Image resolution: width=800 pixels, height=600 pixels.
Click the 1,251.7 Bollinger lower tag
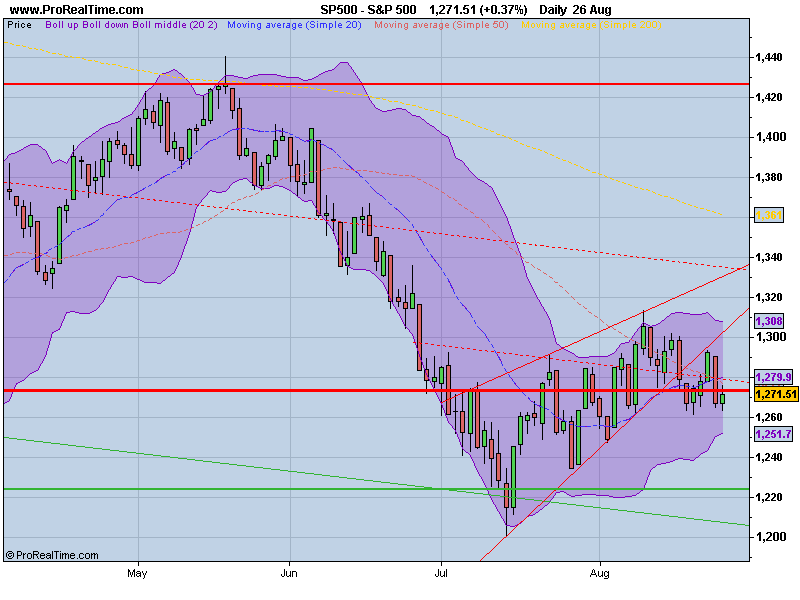(773, 434)
